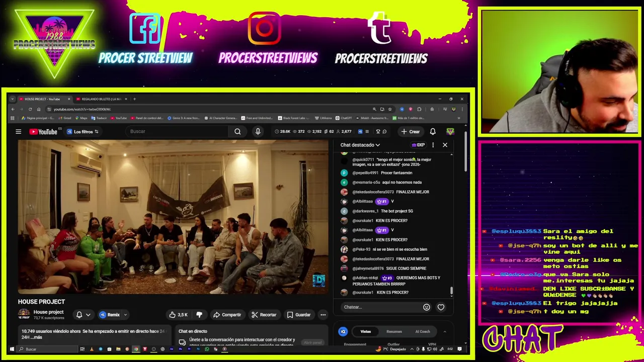Go to the YouTube home logo
The height and width of the screenshot is (362, 644).
click(43, 132)
